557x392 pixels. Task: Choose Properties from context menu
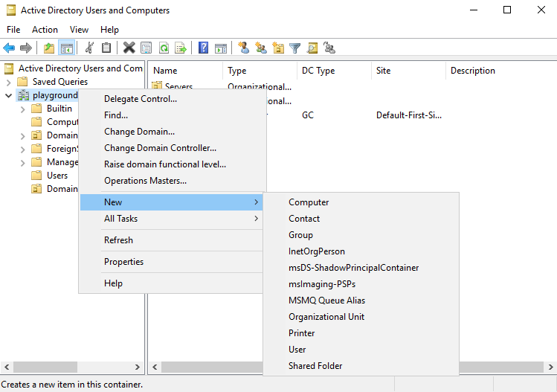172,262
